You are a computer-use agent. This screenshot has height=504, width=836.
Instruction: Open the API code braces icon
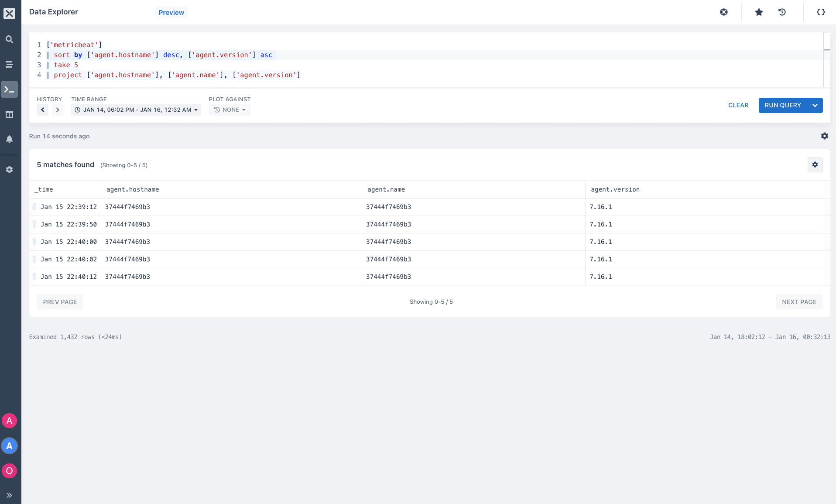click(821, 12)
